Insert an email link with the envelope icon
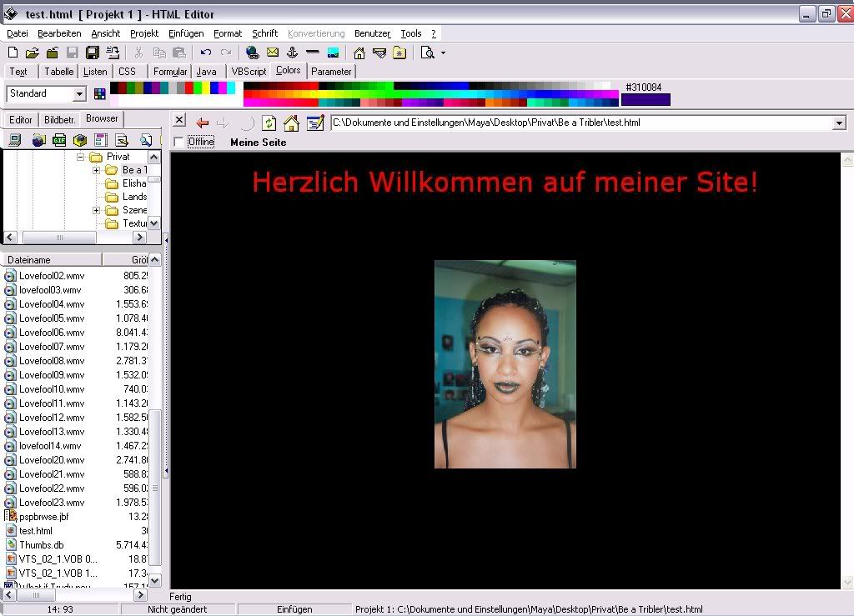854x616 pixels. point(273,53)
